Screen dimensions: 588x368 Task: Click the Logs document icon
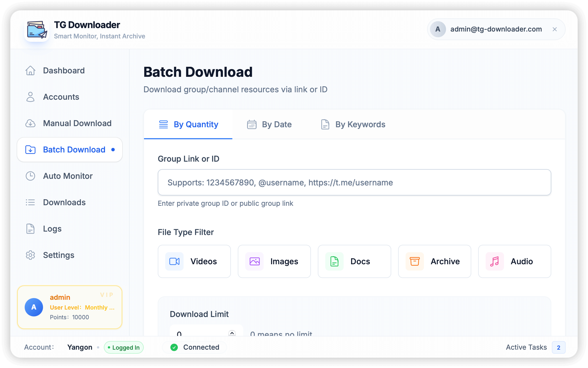(x=30, y=229)
